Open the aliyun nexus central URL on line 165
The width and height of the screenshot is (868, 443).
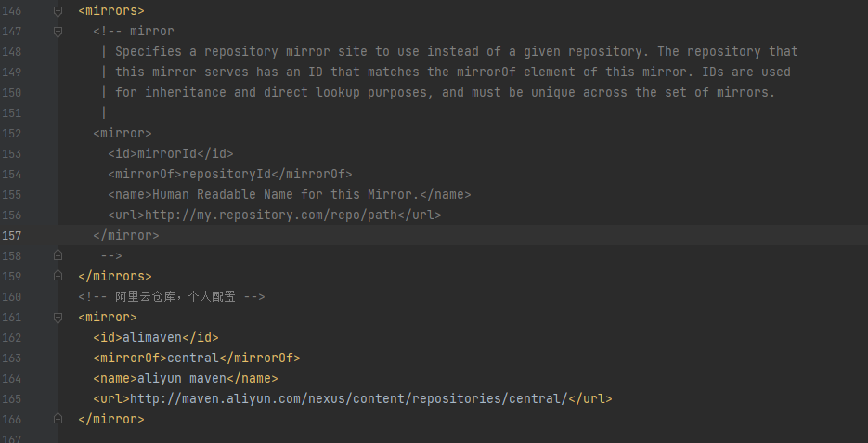click(349, 398)
